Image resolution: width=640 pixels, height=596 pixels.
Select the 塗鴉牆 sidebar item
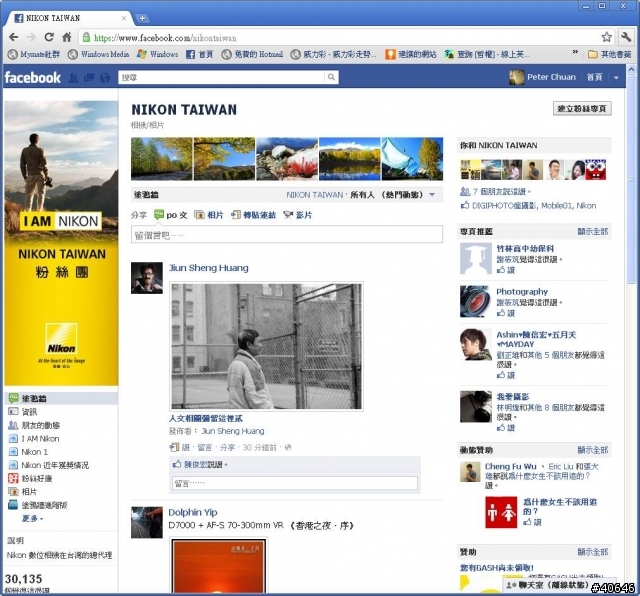(x=61, y=398)
